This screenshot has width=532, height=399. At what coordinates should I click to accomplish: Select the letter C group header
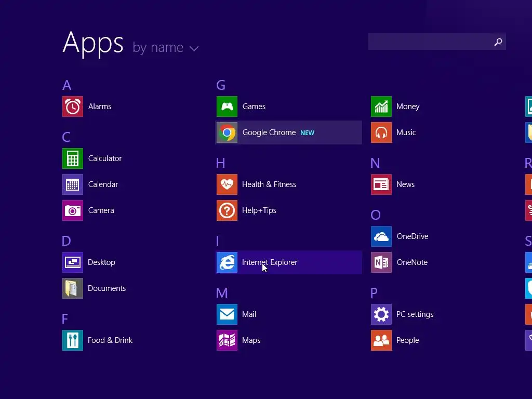click(66, 137)
